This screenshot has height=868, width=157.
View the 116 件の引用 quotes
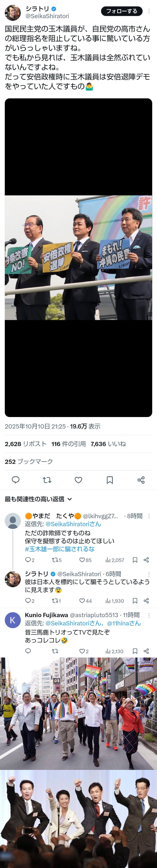[x=68, y=444]
